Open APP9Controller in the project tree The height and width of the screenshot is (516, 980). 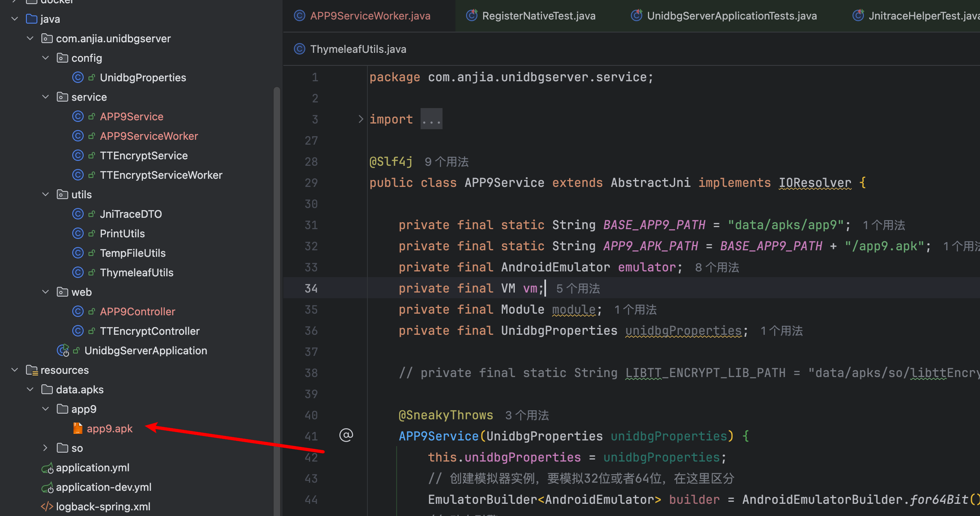click(x=137, y=312)
